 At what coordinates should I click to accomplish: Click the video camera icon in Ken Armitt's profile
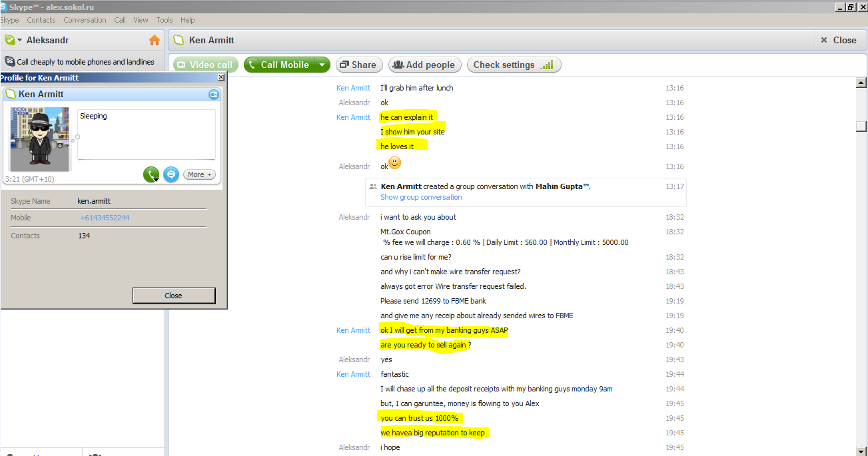click(x=213, y=95)
